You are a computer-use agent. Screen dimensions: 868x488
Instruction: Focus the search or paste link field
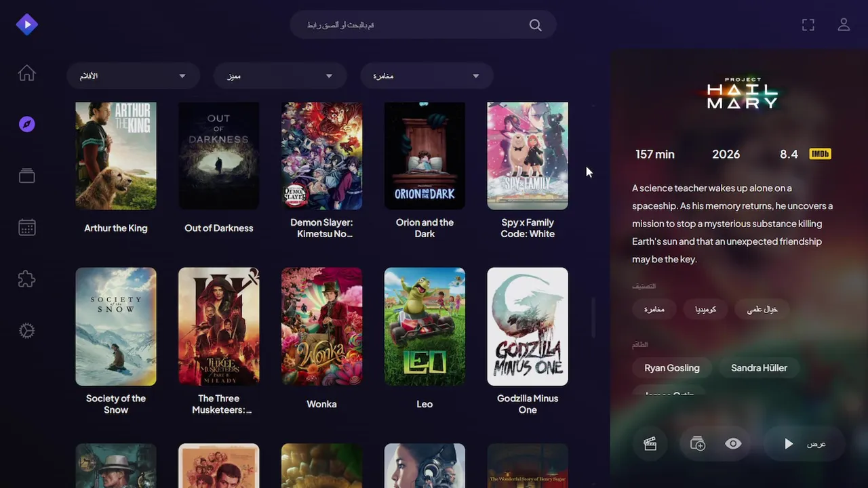(423, 25)
